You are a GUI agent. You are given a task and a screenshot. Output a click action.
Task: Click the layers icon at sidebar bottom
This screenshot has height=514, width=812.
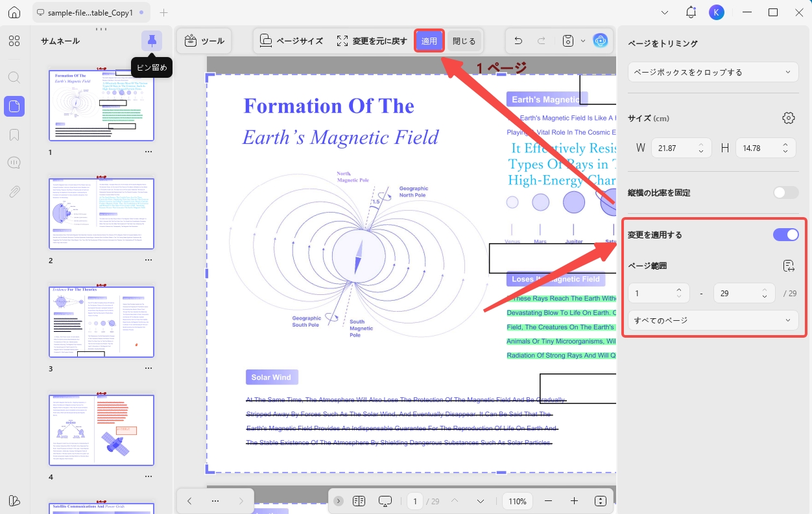tap(14, 500)
